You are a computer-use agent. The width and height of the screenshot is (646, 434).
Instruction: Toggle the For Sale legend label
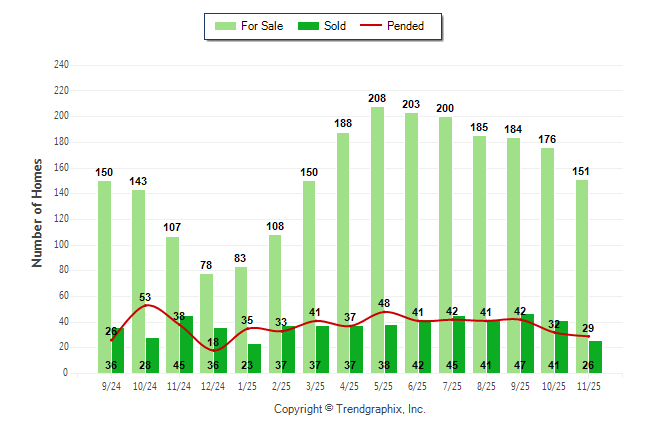[262, 26]
